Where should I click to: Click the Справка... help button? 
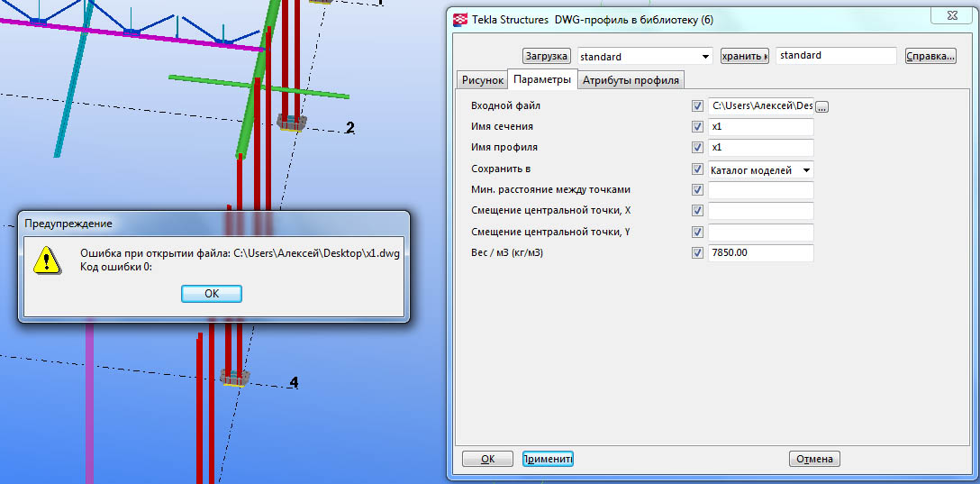tap(930, 56)
